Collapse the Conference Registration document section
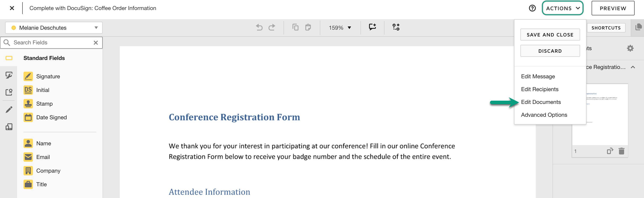The width and height of the screenshot is (644, 198). pyautogui.click(x=633, y=67)
